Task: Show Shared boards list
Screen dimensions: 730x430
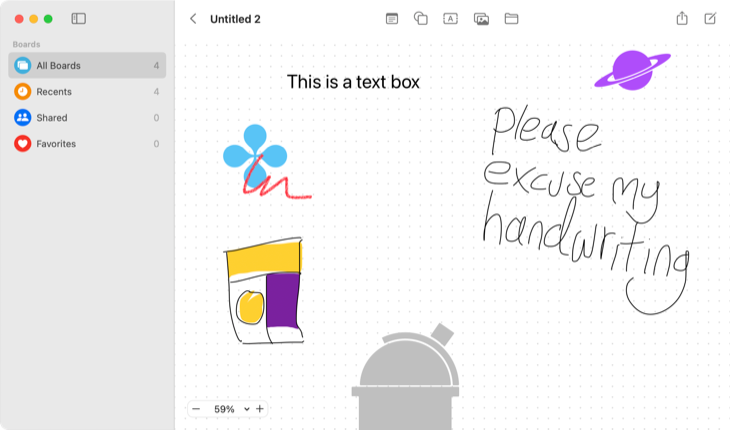Action: [87, 118]
